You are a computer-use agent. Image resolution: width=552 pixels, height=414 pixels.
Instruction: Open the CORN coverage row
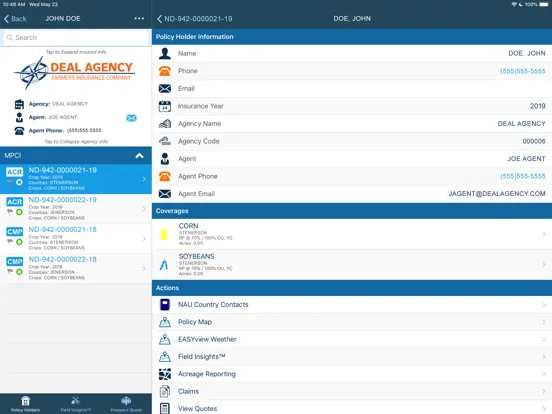352,234
